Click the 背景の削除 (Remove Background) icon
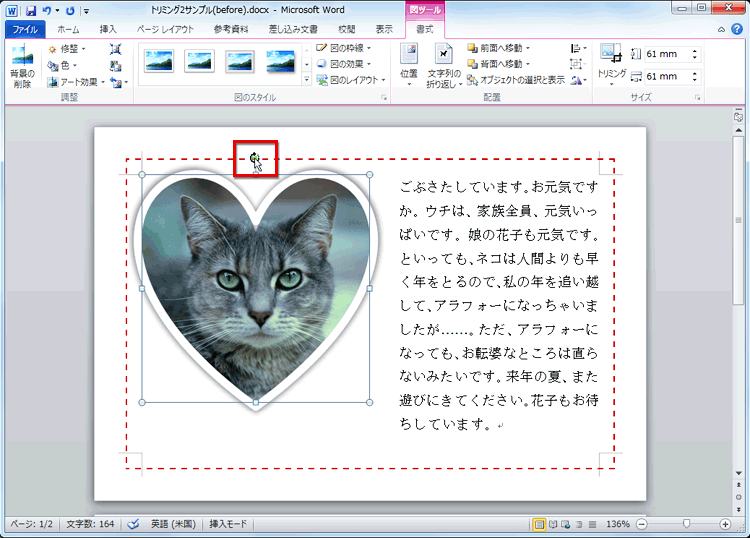Screen dimensions: 750x538 point(22,66)
